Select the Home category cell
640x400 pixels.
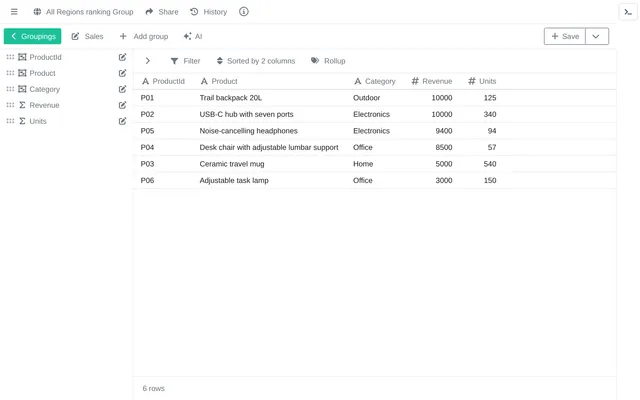tap(363, 164)
